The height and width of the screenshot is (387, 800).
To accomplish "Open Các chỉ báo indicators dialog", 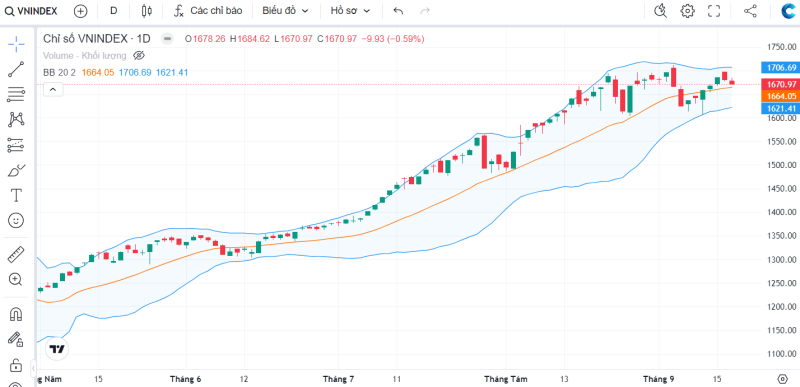I will (x=208, y=11).
